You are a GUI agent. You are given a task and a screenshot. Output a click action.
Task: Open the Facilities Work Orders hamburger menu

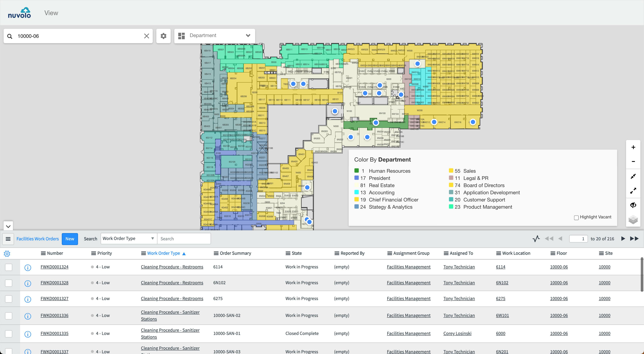pyautogui.click(x=8, y=239)
